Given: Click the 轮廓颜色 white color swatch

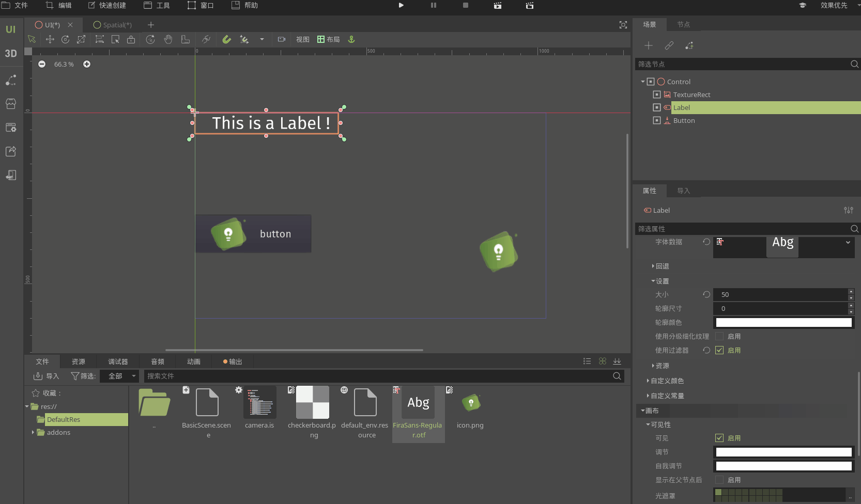Looking at the screenshot, I should click(783, 322).
